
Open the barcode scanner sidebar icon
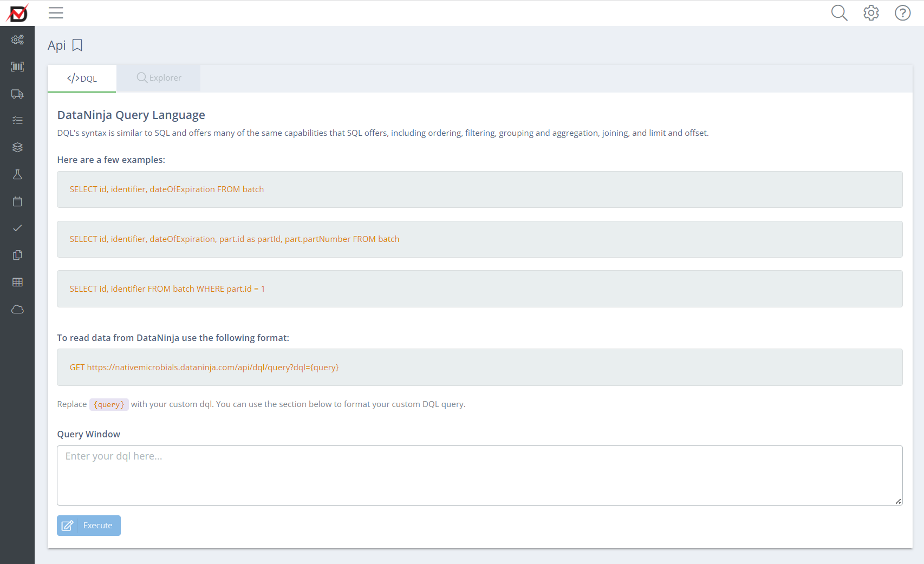click(17, 67)
